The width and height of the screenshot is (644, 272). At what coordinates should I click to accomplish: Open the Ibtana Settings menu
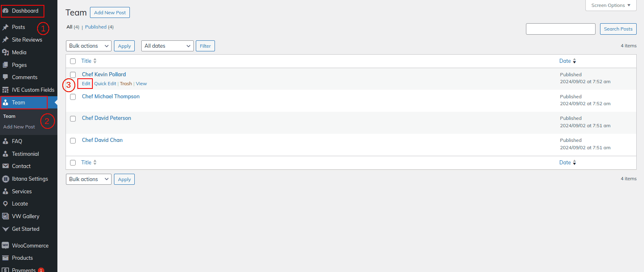(30, 179)
